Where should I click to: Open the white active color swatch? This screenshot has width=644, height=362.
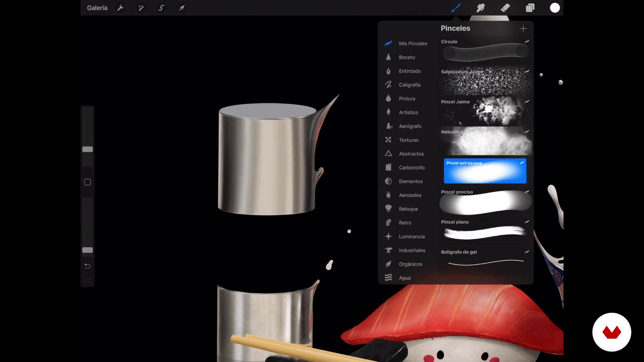tap(555, 8)
